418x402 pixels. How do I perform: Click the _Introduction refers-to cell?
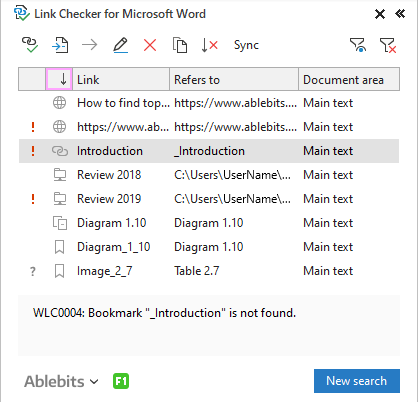pyautogui.click(x=209, y=151)
